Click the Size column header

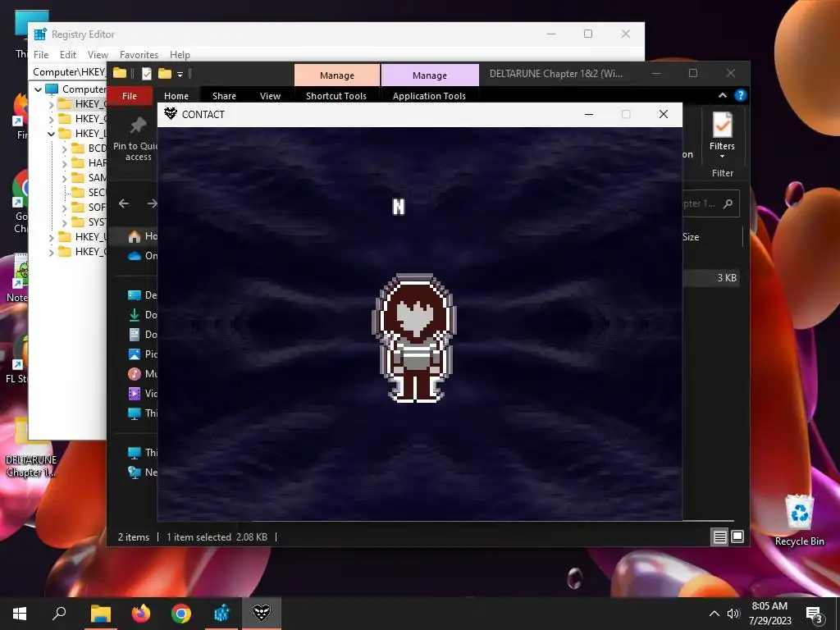coord(691,237)
